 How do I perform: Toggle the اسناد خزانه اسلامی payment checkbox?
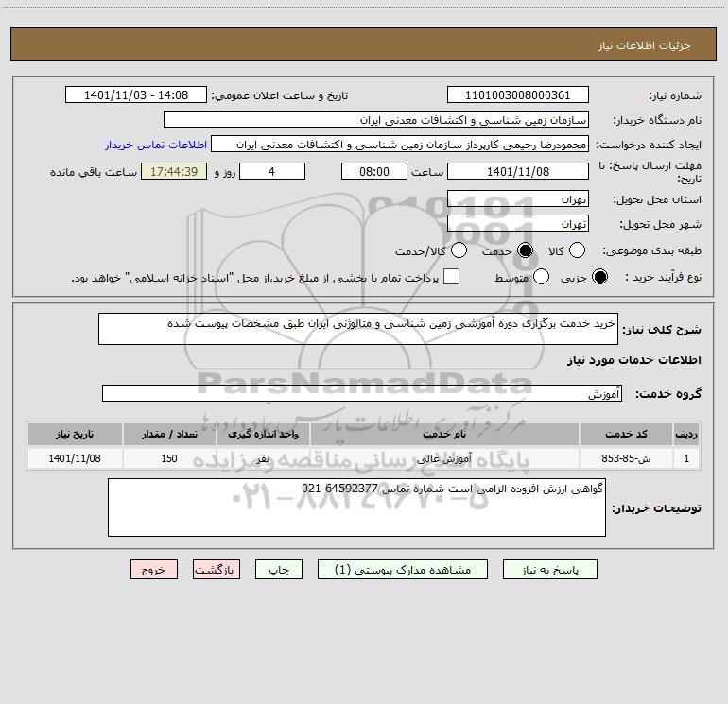451,277
